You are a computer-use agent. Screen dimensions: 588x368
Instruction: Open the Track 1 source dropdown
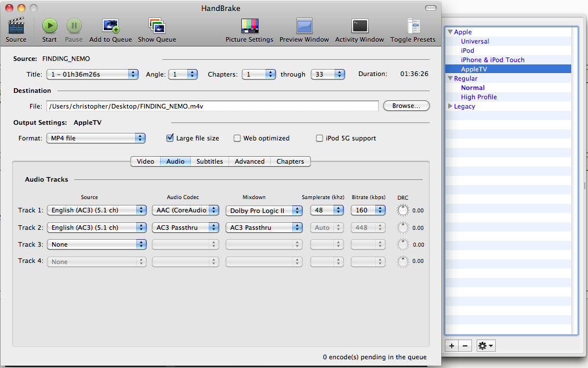point(97,210)
